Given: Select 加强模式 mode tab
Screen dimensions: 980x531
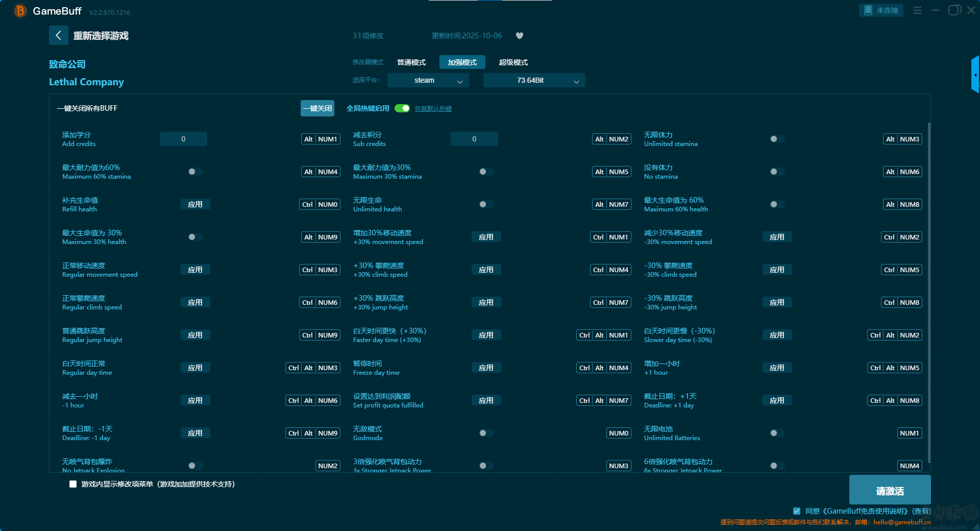Looking at the screenshot, I should pos(462,62).
